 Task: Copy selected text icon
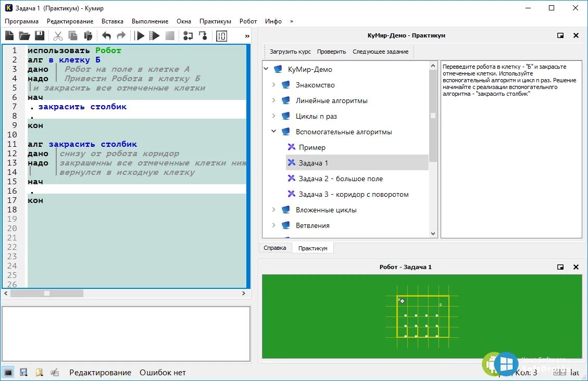click(73, 36)
